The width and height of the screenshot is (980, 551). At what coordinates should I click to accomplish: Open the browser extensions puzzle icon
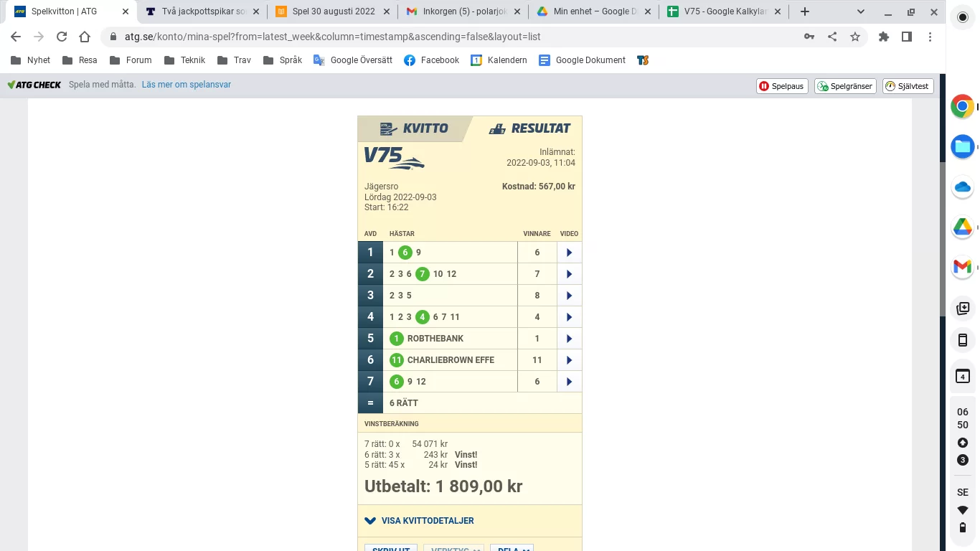click(x=884, y=36)
